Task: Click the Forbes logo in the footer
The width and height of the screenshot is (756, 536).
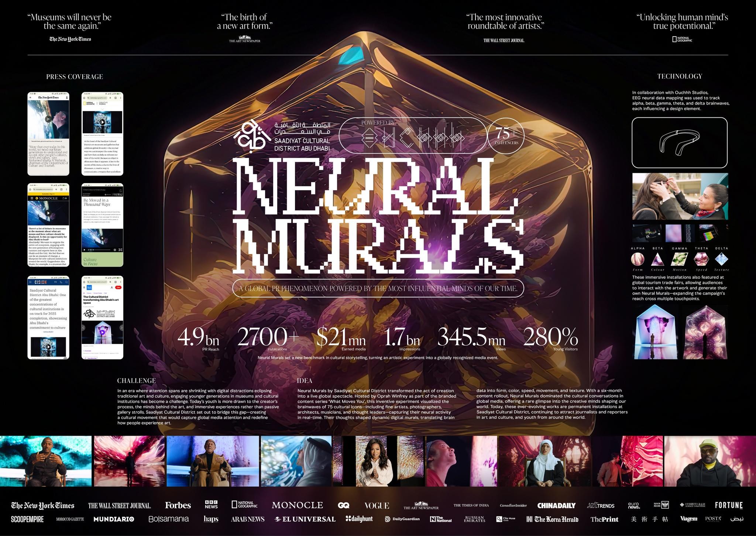Action: coord(178,505)
